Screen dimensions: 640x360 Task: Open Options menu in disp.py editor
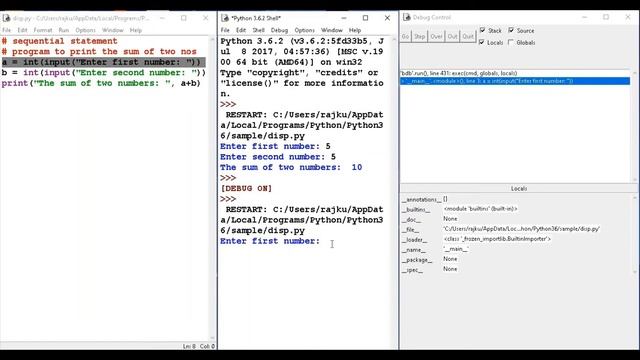coord(85,30)
